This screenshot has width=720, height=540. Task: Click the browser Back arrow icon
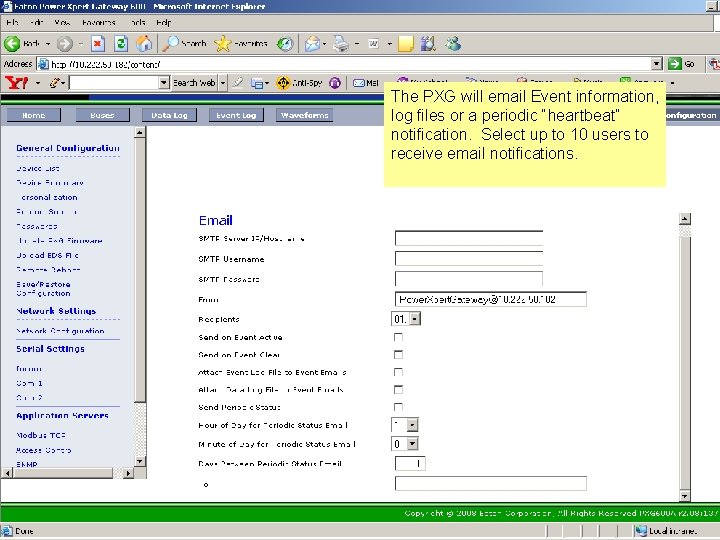click(x=12, y=44)
